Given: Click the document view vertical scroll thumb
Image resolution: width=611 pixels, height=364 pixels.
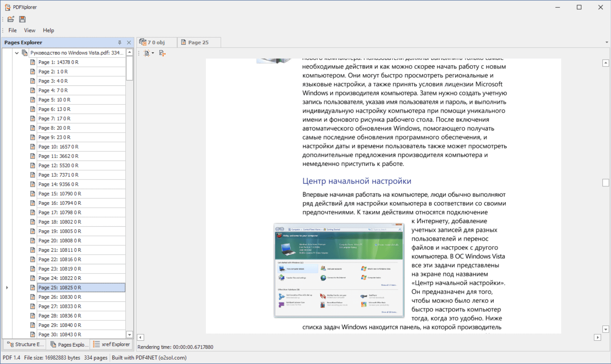Looking at the screenshot, I should 606,183.
